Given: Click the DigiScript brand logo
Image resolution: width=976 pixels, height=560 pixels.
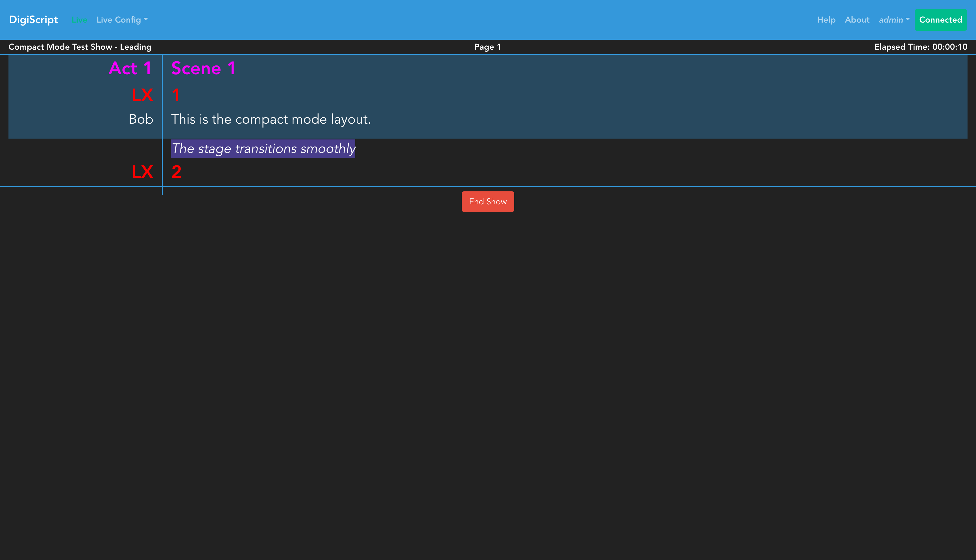Looking at the screenshot, I should click(34, 19).
